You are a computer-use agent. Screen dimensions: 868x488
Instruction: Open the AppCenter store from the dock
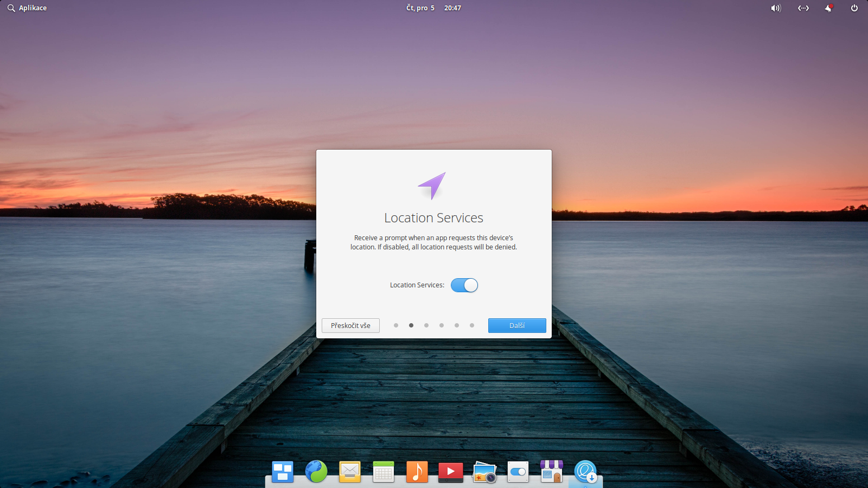tap(552, 472)
